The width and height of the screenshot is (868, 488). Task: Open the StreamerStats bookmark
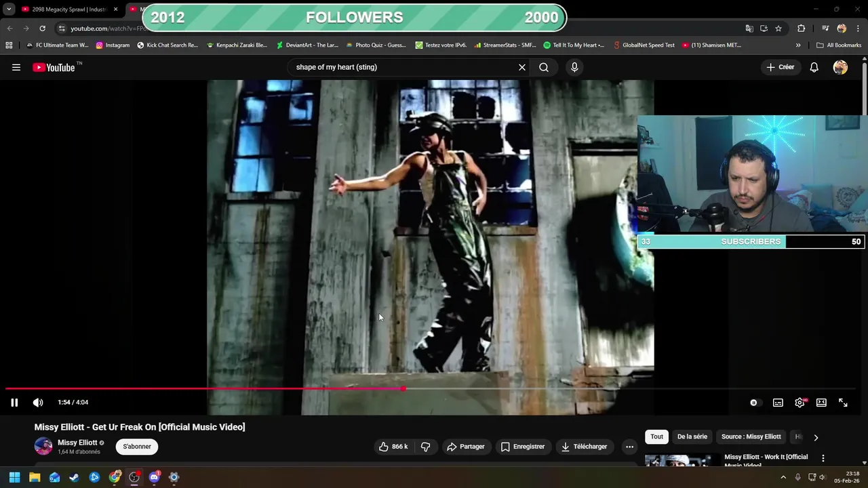(505, 45)
